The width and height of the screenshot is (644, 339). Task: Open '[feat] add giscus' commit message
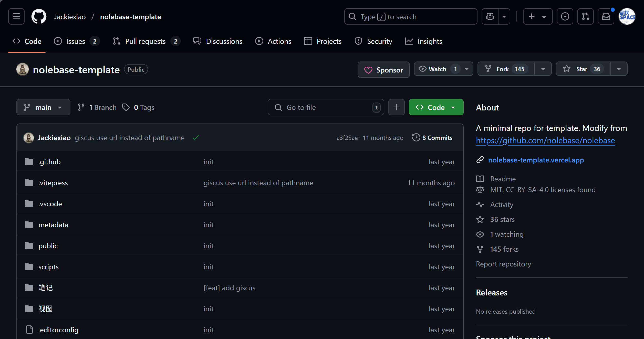(230, 288)
